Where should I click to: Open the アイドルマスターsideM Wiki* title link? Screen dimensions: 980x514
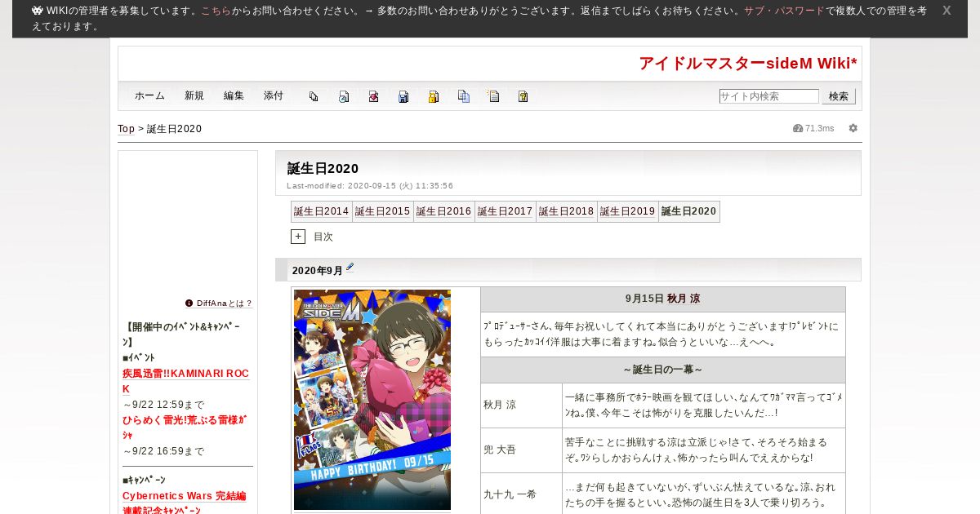point(748,64)
